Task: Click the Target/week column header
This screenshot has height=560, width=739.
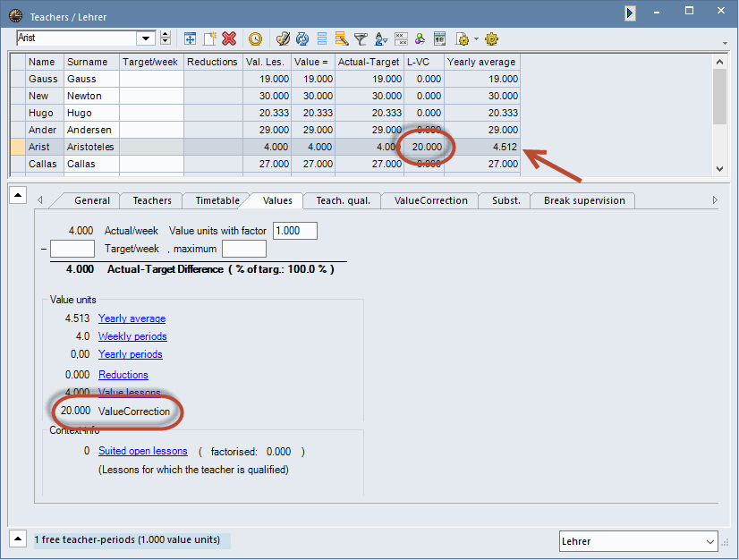Action: [x=151, y=62]
